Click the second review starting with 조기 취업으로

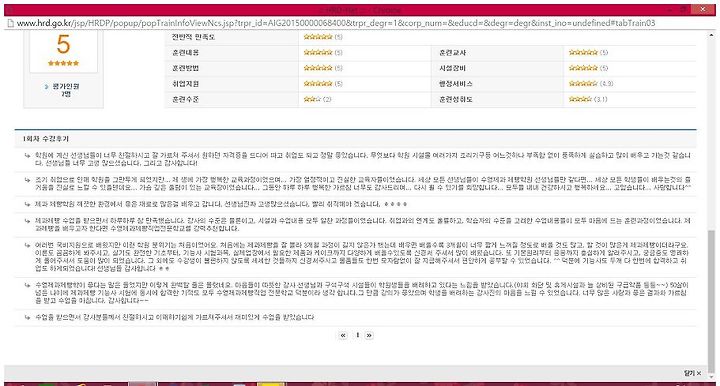click(363, 184)
